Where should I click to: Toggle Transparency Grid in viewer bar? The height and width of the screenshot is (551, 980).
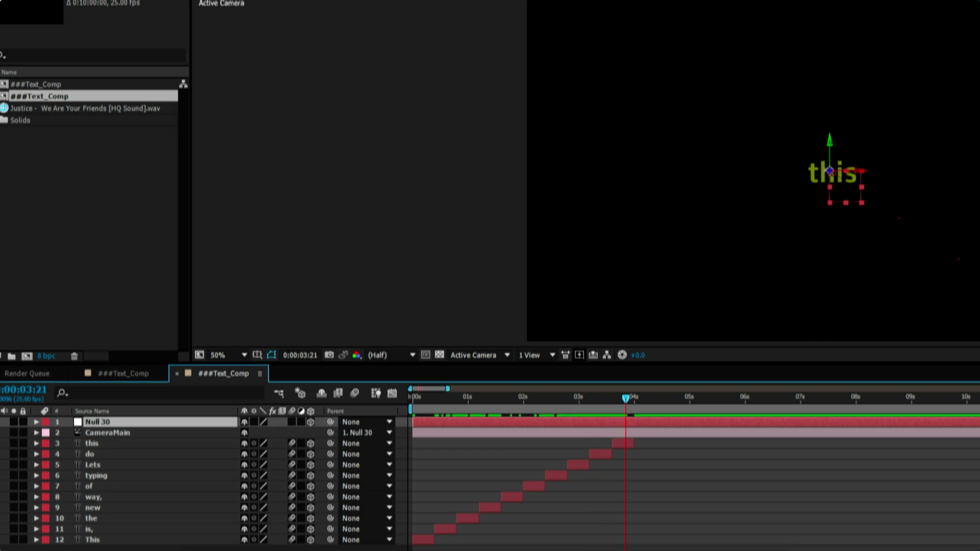click(x=439, y=355)
